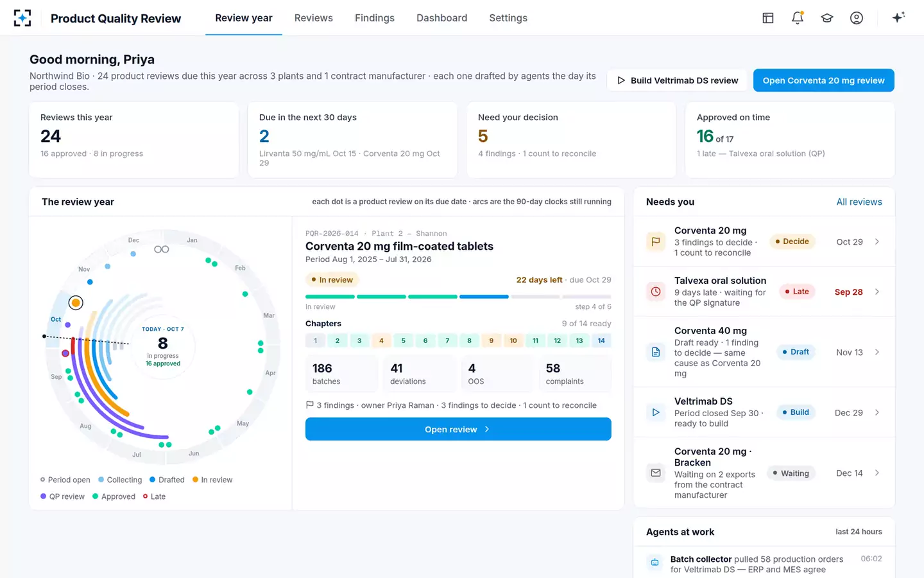Click the PQR-2026-014 review ID text
Screen dimensions: 924x578
332,234
